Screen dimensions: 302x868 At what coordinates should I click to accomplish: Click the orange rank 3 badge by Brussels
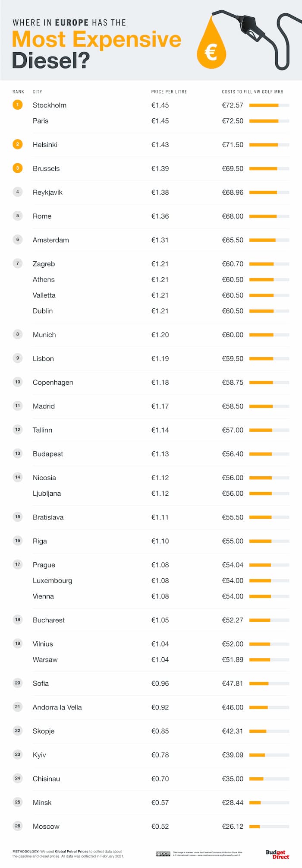coord(18,168)
